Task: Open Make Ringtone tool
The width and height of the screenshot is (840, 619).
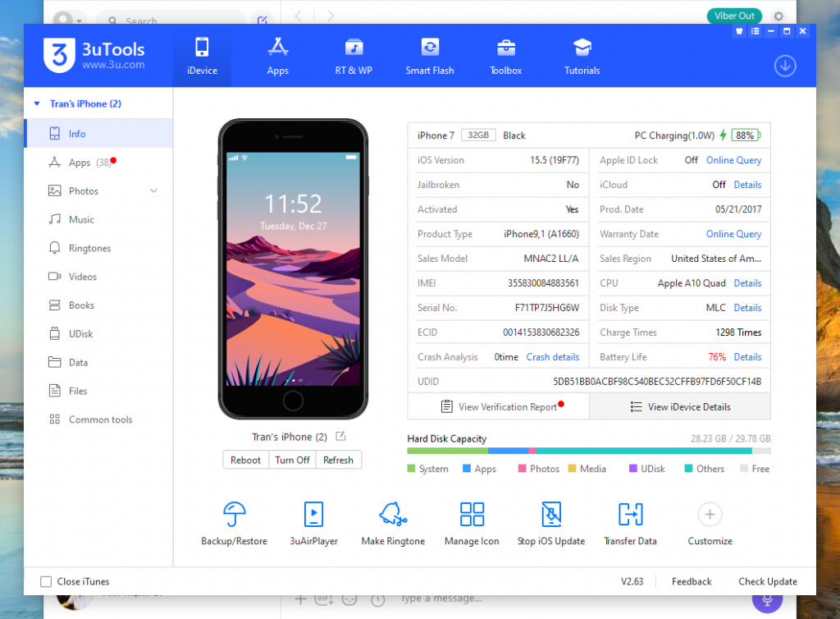Action: [x=393, y=523]
